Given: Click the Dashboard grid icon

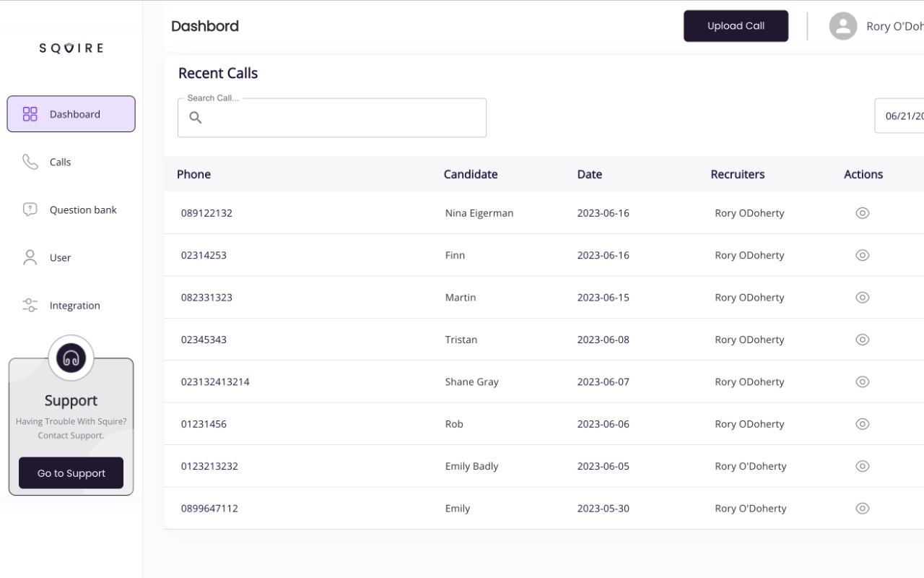Looking at the screenshot, I should coord(30,114).
